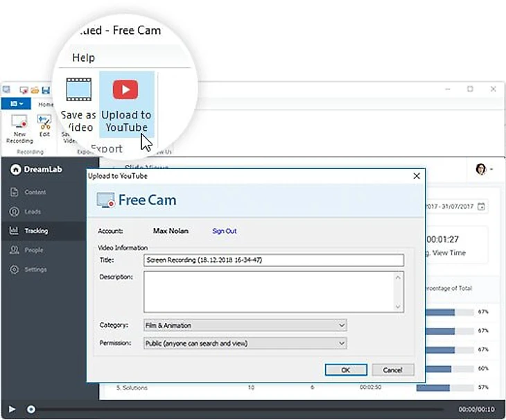This screenshot has width=506, height=420.
Task: Open Content in the DreamLab sidebar
Action: (35, 192)
